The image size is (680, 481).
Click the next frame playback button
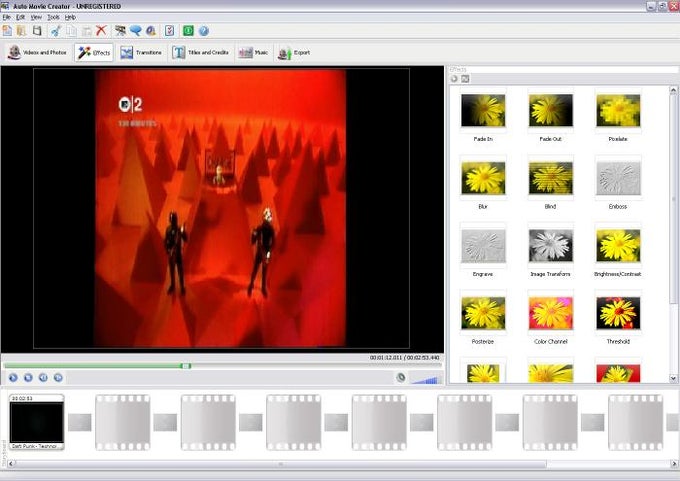coord(58,378)
